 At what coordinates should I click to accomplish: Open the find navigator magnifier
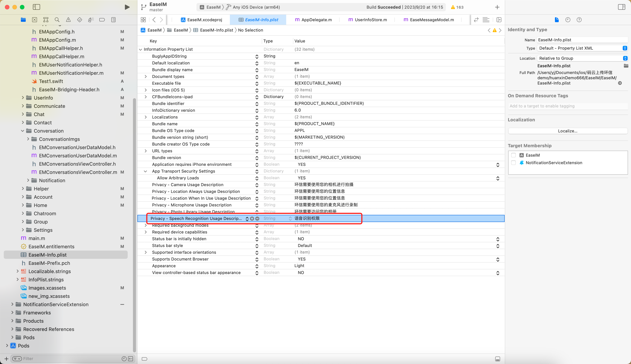click(57, 20)
